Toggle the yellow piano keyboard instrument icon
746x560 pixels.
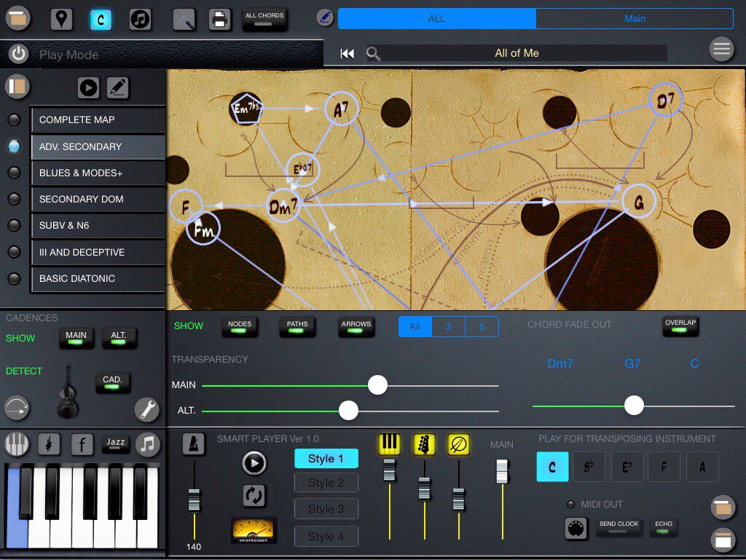389,444
